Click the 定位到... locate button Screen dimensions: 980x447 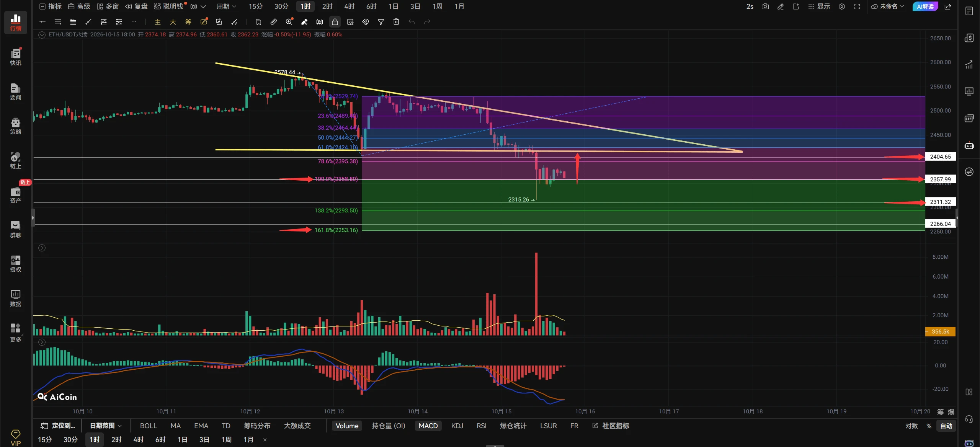[x=58, y=426]
